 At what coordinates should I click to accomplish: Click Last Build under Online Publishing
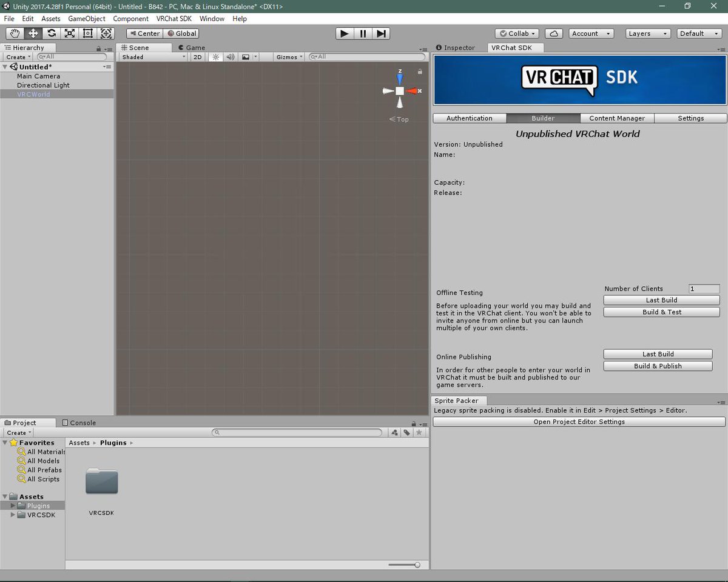[x=658, y=354]
